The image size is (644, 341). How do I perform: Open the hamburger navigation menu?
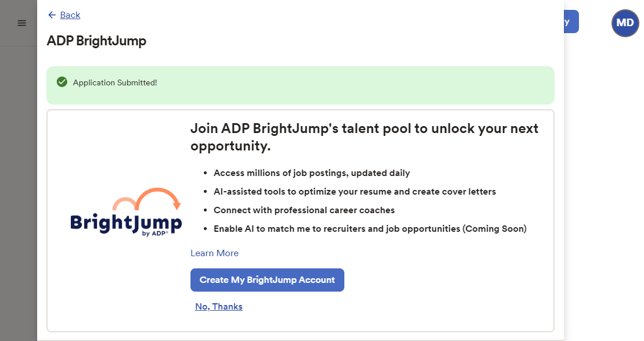pos(21,23)
